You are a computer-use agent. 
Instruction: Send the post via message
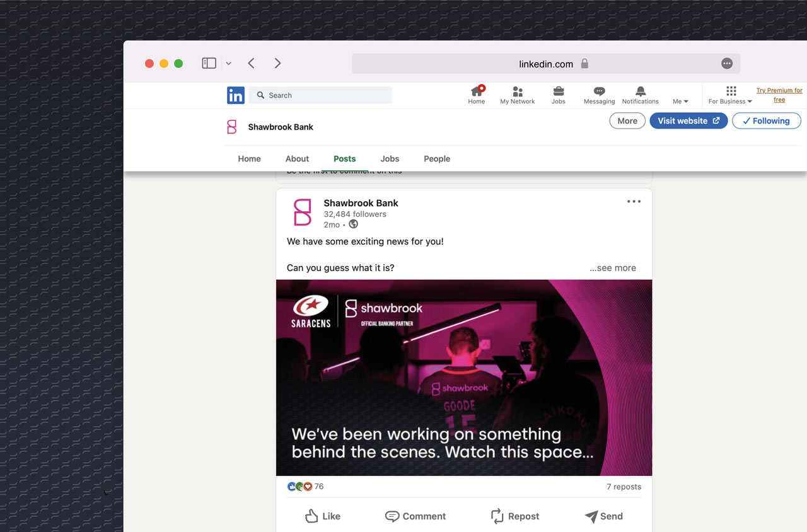[604, 516]
